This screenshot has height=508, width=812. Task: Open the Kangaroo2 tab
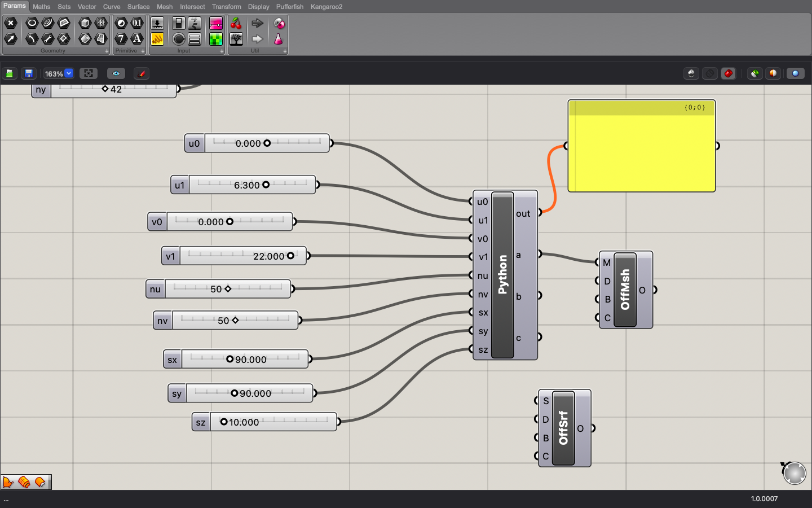[x=326, y=7]
